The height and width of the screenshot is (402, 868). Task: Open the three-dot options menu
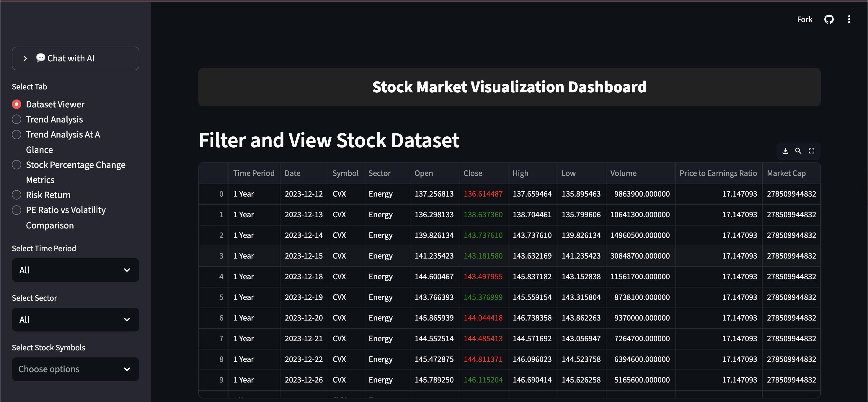(x=849, y=19)
